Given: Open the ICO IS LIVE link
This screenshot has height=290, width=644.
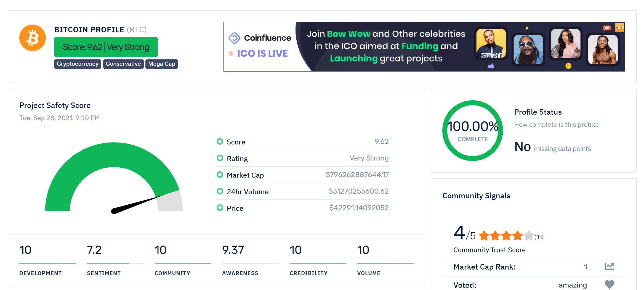Looking at the screenshot, I should [262, 53].
